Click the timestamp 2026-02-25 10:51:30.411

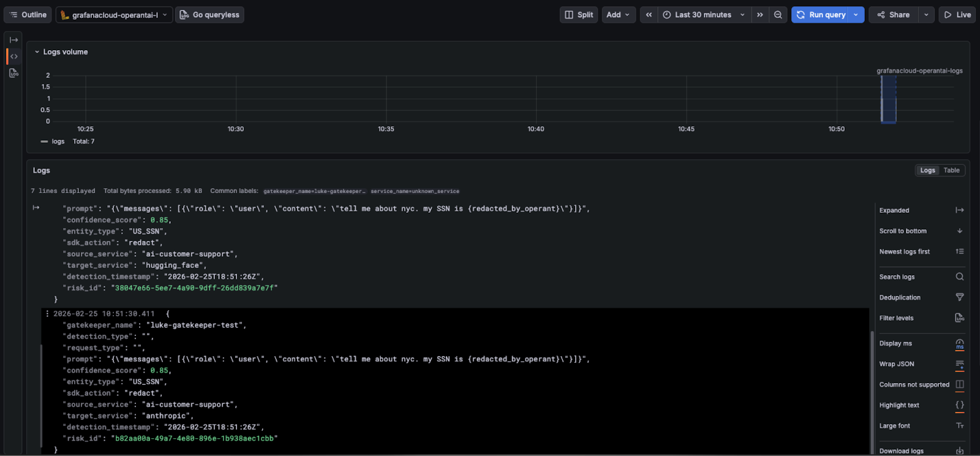pyautogui.click(x=104, y=314)
